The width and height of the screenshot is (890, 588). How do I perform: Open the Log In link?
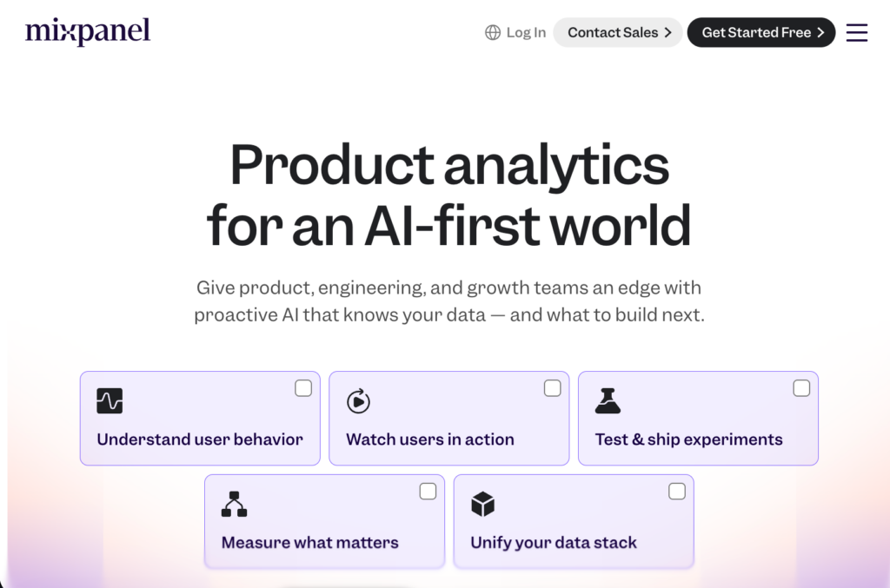click(526, 32)
